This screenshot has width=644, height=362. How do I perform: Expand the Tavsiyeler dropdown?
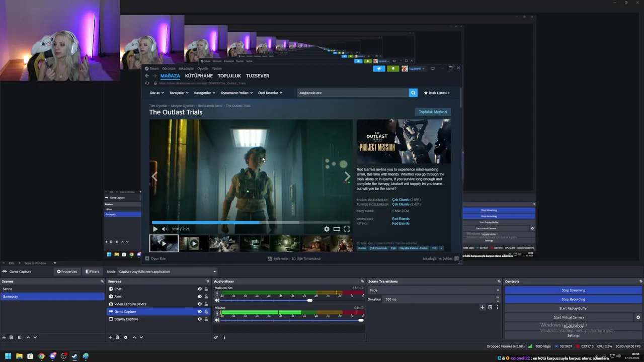point(179,93)
